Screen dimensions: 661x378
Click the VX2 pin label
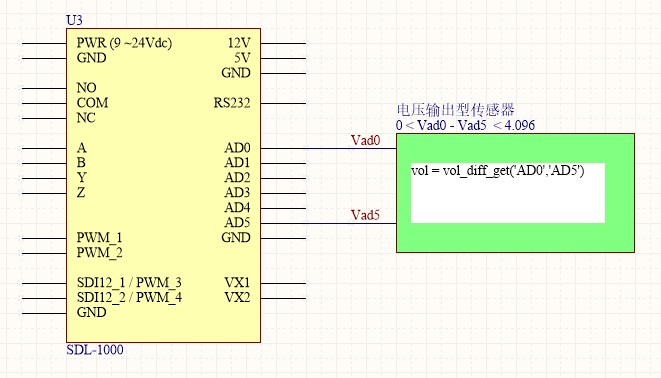point(237,298)
